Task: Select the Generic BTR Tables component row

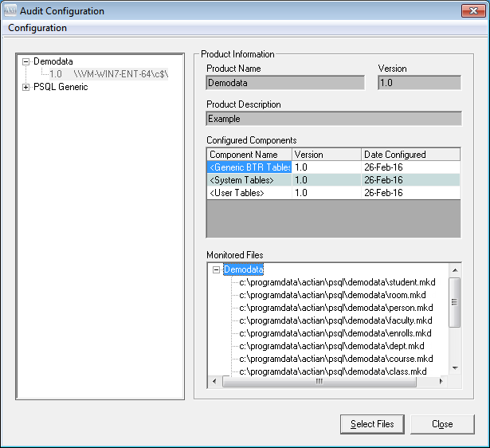Action: pyautogui.click(x=249, y=167)
